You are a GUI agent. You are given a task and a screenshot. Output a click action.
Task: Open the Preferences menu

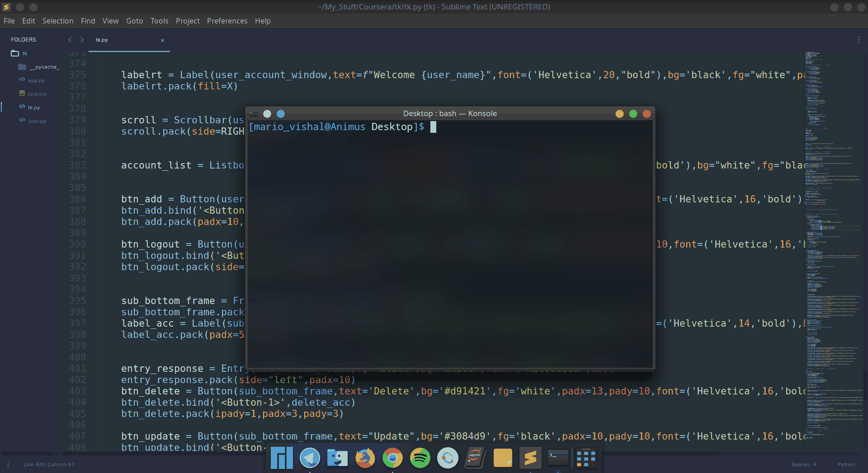click(x=227, y=21)
